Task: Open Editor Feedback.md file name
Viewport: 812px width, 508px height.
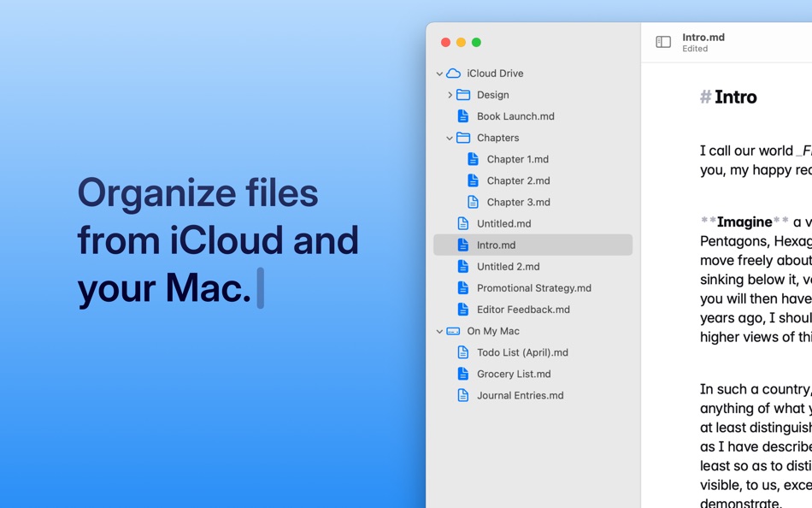Action: (524, 310)
